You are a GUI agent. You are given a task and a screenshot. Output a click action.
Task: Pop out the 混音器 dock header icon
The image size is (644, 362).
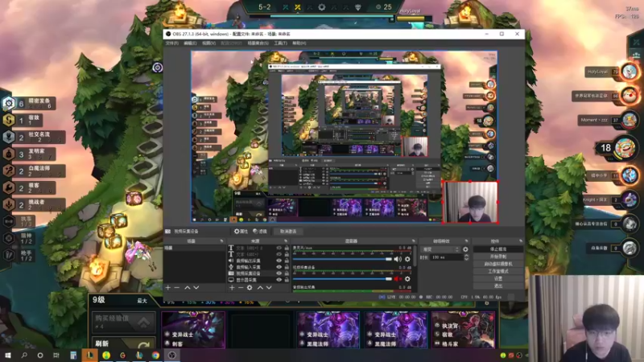[x=413, y=241]
